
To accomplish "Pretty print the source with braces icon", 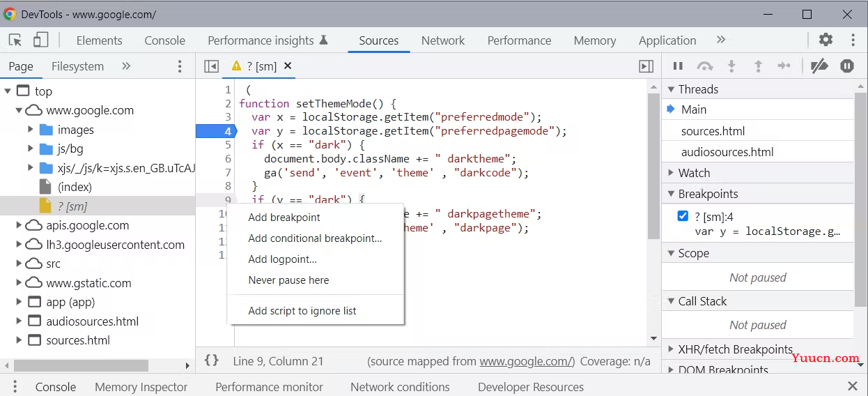I will pyautogui.click(x=212, y=360).
